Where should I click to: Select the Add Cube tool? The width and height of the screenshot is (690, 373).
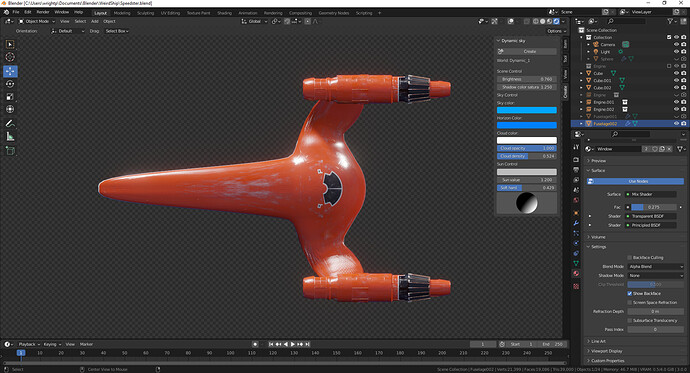pyautogui.click(x=10, y=151)
